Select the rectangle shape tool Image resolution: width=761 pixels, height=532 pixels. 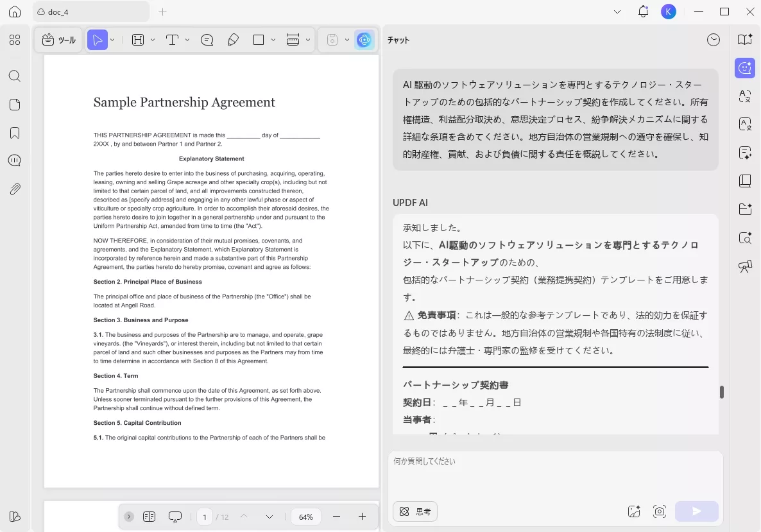coord(259,40)
